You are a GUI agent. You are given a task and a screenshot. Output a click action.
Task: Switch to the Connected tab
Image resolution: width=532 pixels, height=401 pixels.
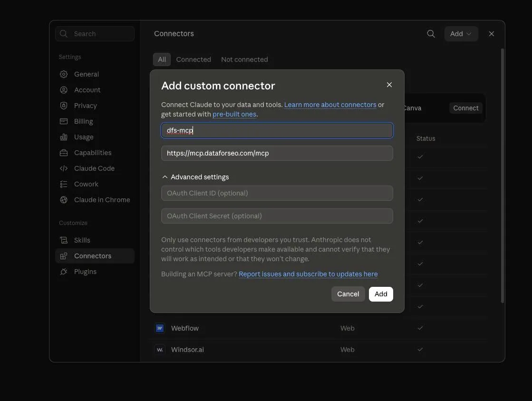coord(193,59)
